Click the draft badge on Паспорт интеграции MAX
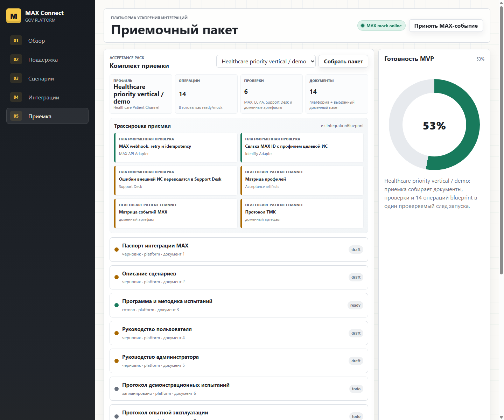This screenshot has height=420, width=504. point(356,250)
